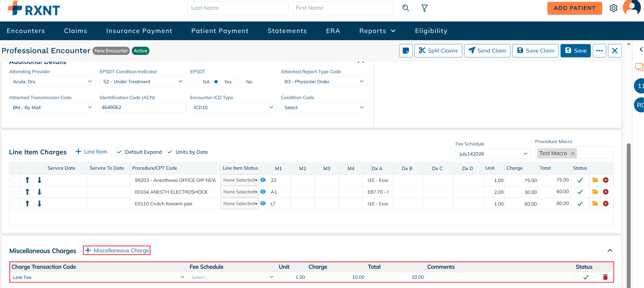The height and width of the screenshot is (288, 644).
Task: Move 00104 ANESTH line item up
Action: pyautogui.click(x=27, y=192)
